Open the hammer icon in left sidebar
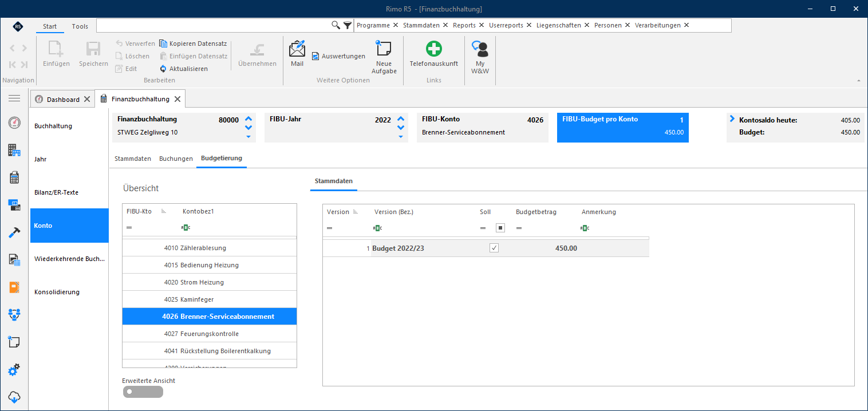This screenshot has height=411, width=868. 14,232
